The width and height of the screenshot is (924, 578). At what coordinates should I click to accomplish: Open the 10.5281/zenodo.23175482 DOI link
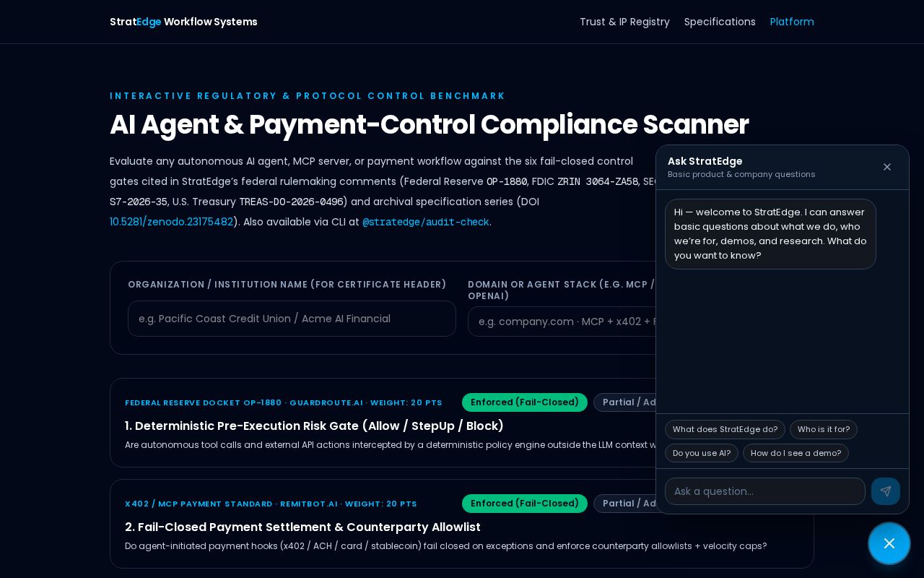click(x=171, y=222)
